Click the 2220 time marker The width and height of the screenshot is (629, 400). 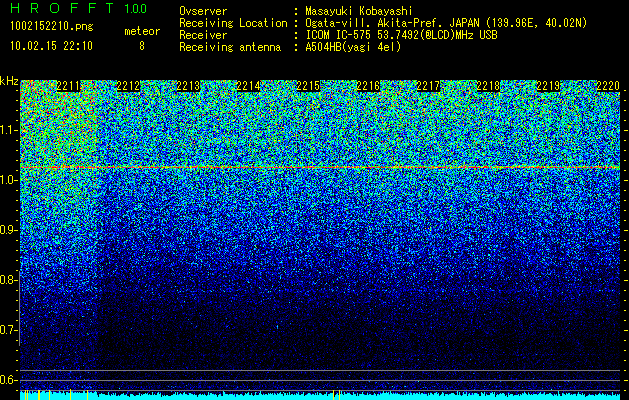click(608, 86)
